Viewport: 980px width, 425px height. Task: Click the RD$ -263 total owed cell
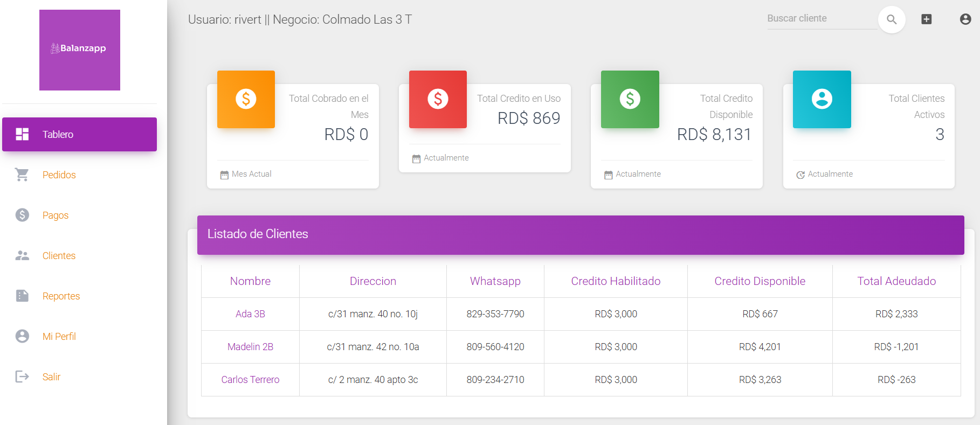click(x=896, y=380)
